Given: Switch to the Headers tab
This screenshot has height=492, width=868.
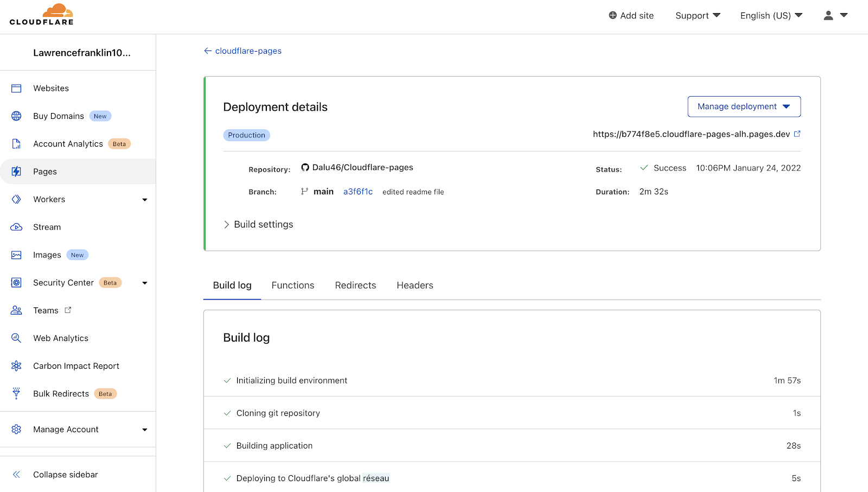Looking at the screenshot, I should click(415, 285).
